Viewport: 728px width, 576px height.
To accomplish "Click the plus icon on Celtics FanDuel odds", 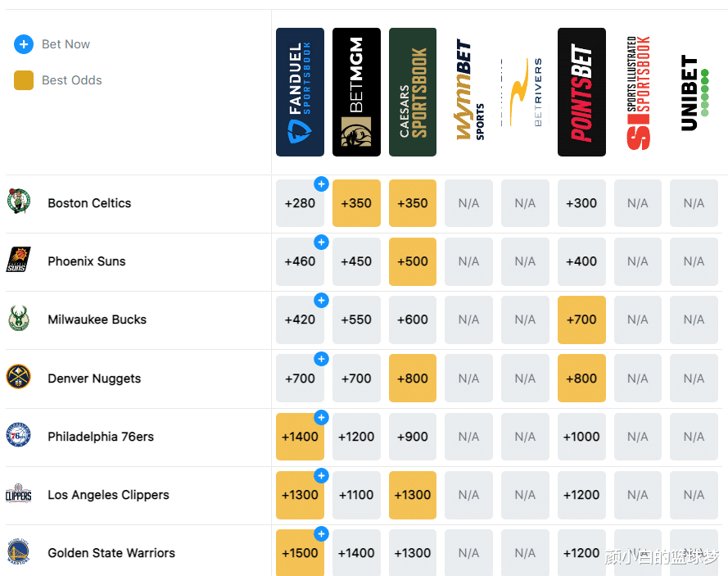I will tap(321, 184).
